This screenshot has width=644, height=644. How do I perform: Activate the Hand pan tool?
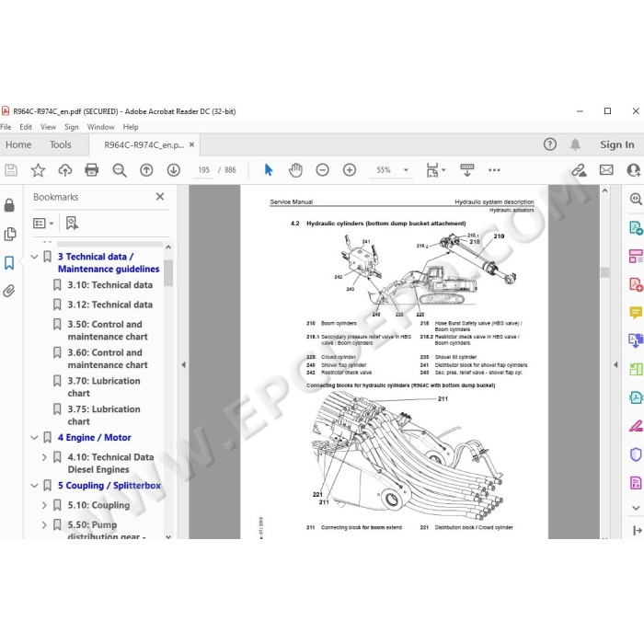point(295,169)
